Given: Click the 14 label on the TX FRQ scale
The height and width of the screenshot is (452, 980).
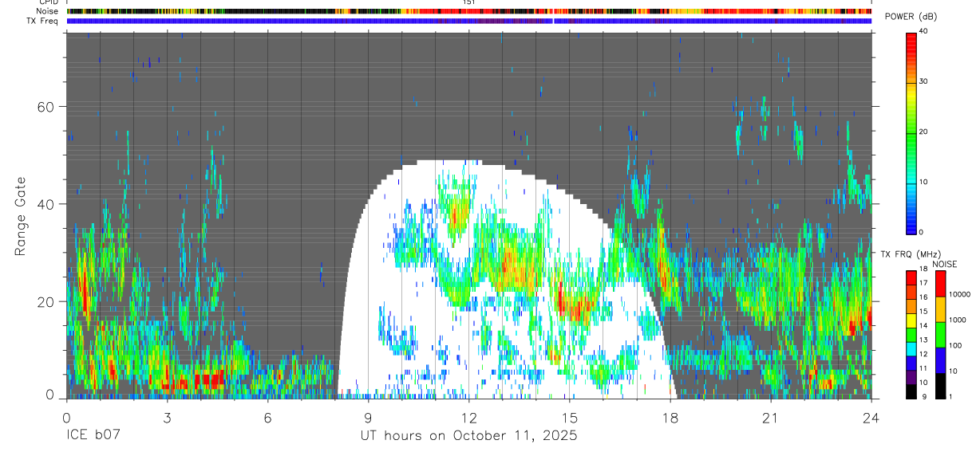Looking at the screenshot, I should coord(923,325).
